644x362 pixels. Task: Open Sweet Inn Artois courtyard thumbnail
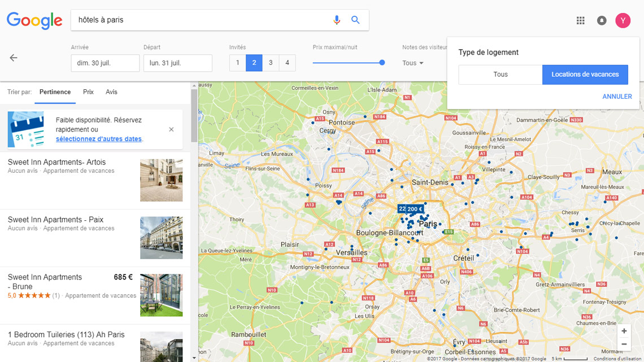(x=162, y=180)
